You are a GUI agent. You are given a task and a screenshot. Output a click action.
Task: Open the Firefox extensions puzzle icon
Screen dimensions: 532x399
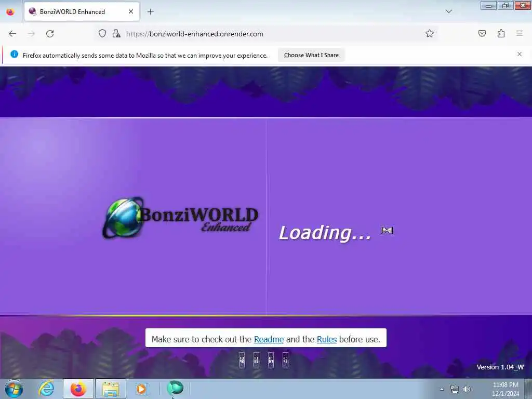pyautogui.click(x=501, y=33)
